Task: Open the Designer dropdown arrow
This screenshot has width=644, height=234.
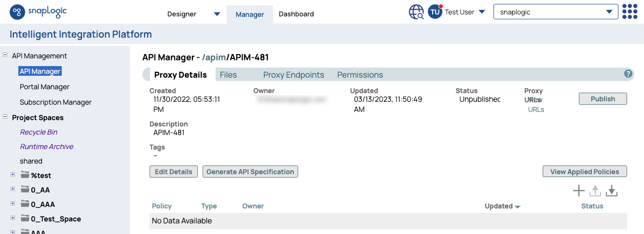Action: [x=217, y=14]
